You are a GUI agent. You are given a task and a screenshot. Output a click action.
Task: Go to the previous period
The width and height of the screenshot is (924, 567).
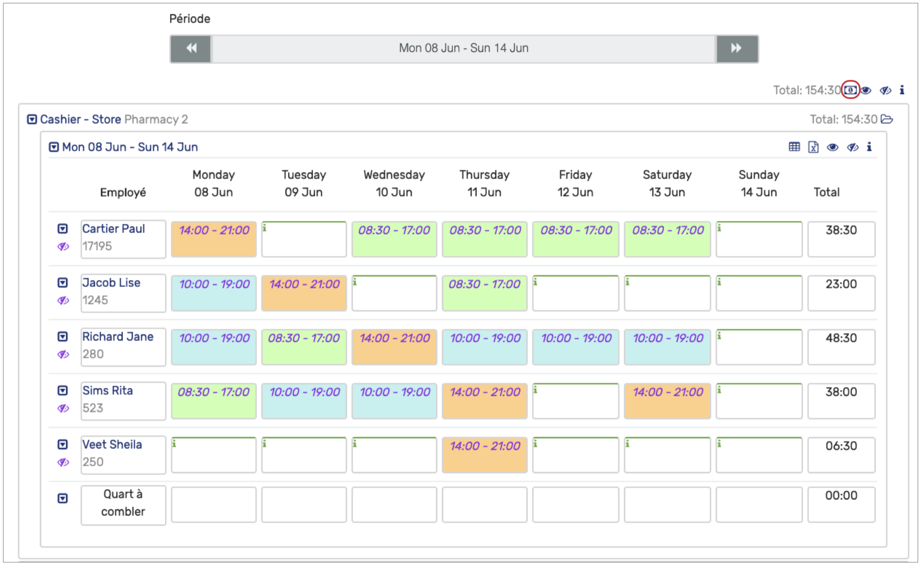pos(191,49)
